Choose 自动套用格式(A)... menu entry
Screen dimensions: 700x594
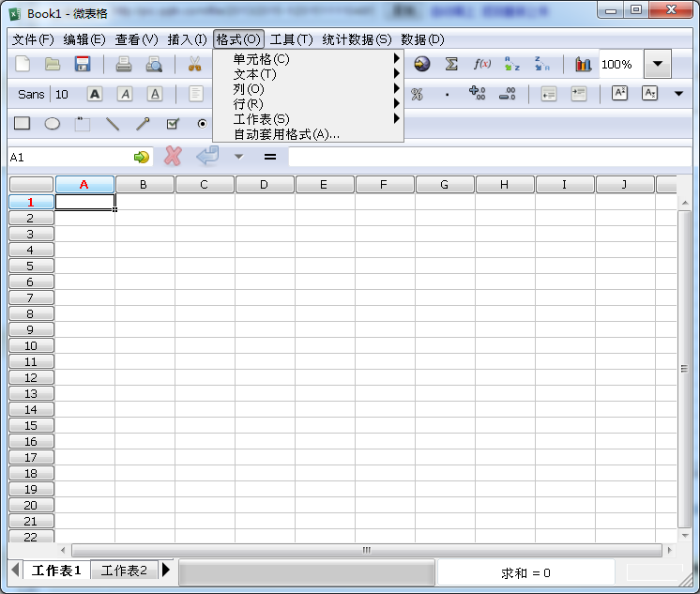click(x=286, y=134)
